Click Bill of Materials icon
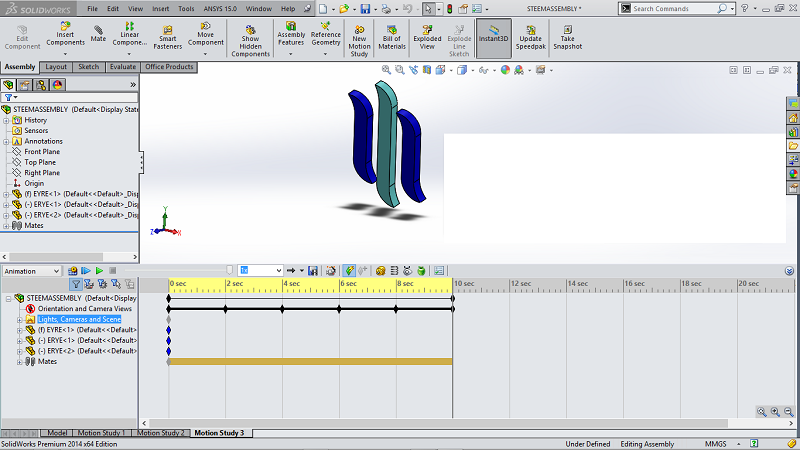Image resolution: width=800 pixels, height=450 pixels. tap(392, 37)
